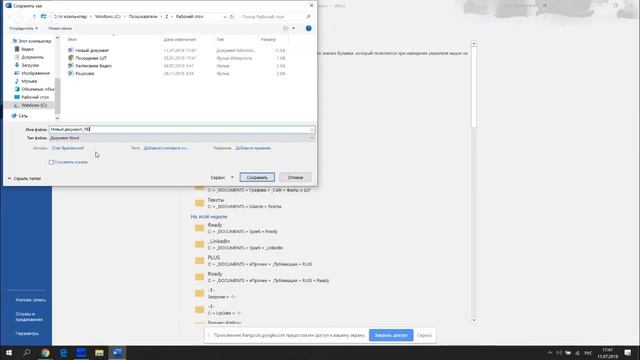Collapse folders with Скрыть папки
The width and height of the screenshot is (640, 360).
[24, 179]
